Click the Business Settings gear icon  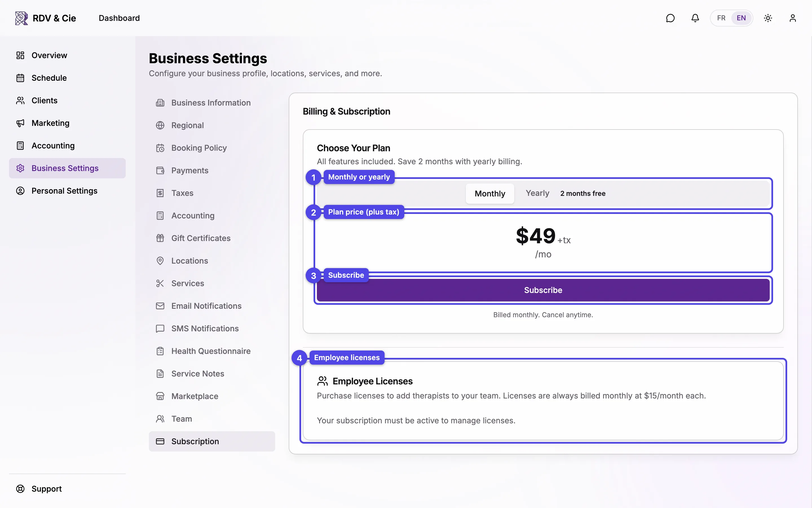coord(20,168)
